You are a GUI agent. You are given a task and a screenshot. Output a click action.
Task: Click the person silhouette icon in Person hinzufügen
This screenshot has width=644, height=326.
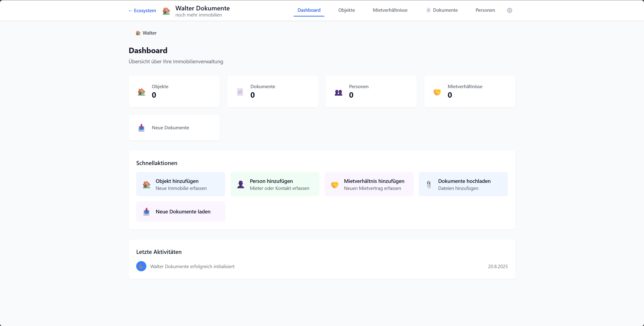click(241, 184)
